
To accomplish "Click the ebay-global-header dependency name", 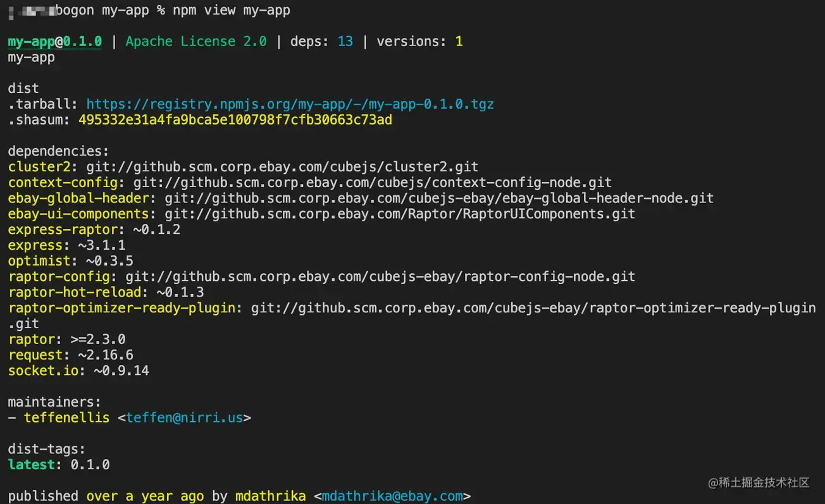I will coord(78,198).
